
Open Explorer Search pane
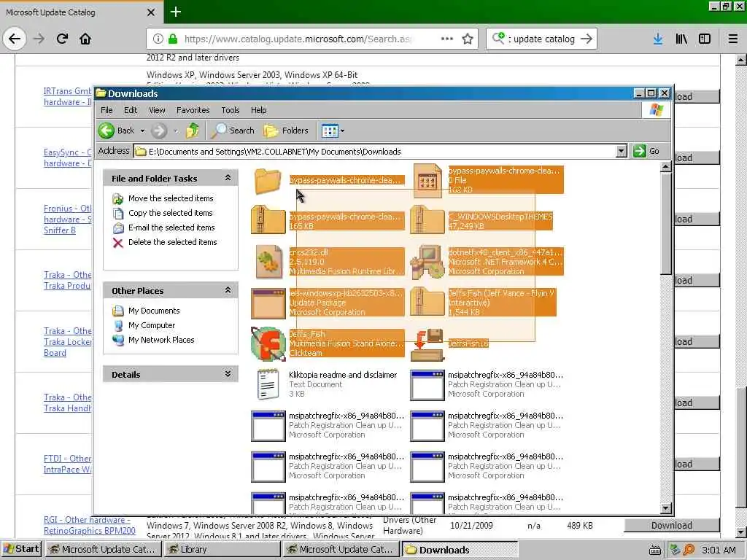click(x=233, y=131)
